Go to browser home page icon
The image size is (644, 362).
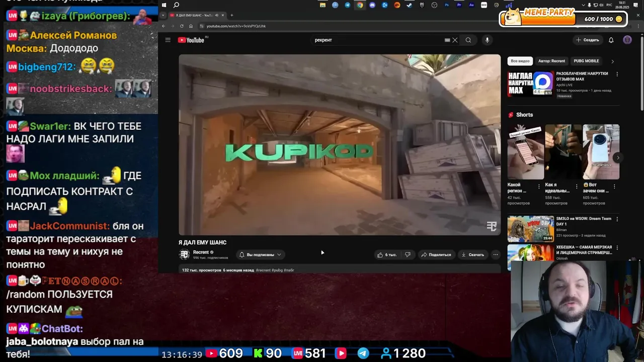(x=191, y=26)
